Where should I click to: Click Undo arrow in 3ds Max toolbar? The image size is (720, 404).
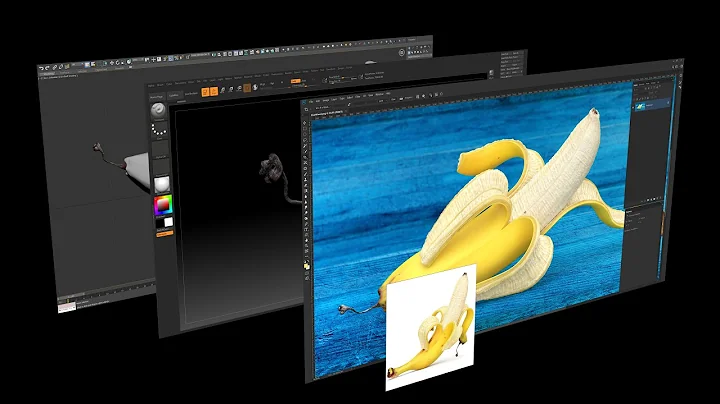coord(41,68)
